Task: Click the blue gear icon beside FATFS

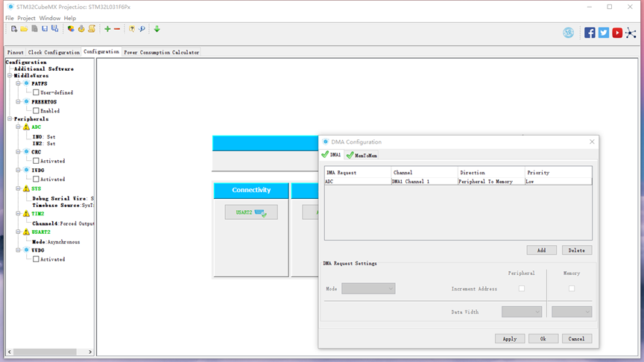Action: click(26, 83)
